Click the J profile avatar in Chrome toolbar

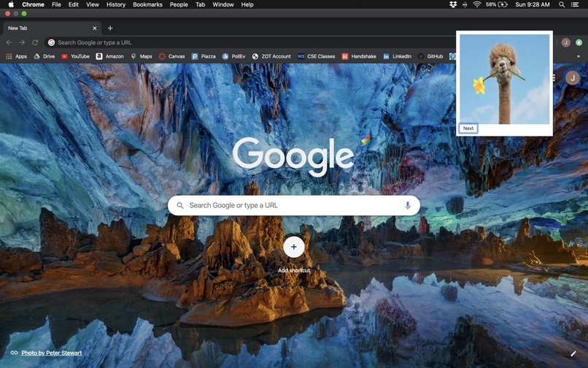click(566, 42)
